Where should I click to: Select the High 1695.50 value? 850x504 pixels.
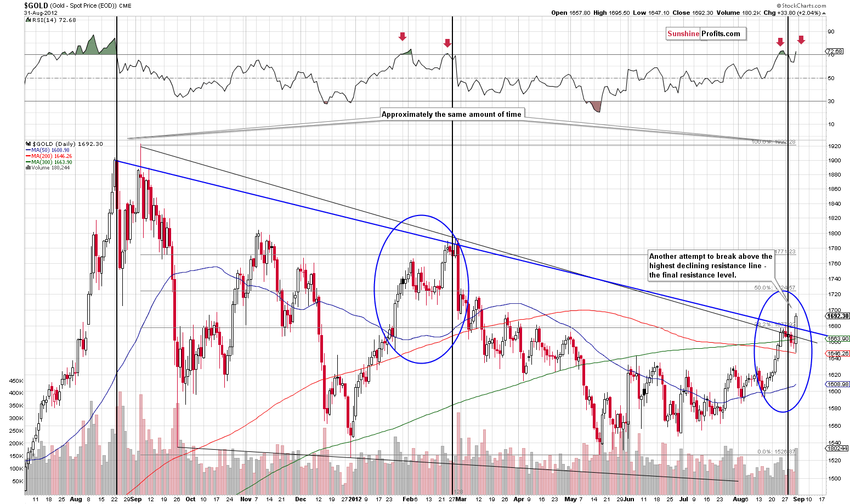pyautogui.click(x=612, y=13)
